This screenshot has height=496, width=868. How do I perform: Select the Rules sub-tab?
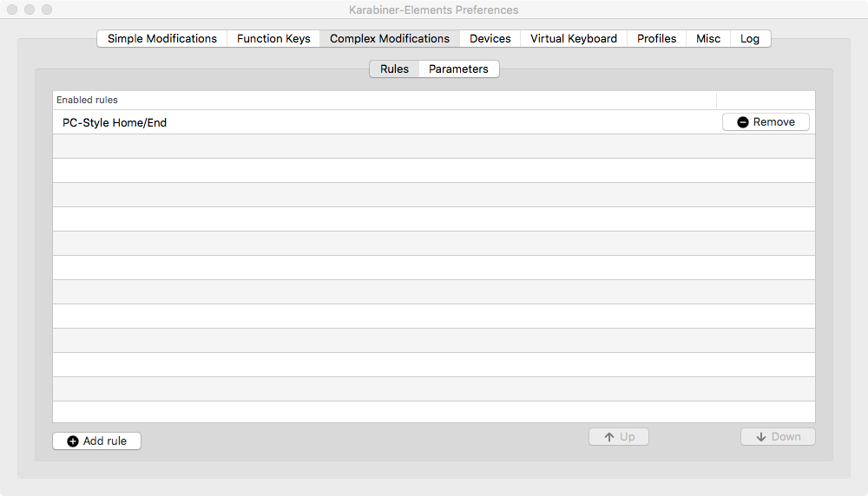point(394,69)
